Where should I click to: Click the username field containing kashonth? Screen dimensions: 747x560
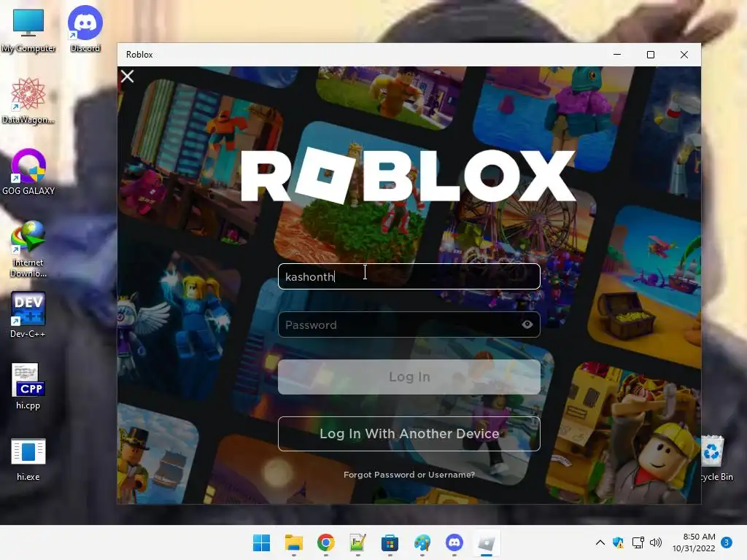[x=409, y=276]
